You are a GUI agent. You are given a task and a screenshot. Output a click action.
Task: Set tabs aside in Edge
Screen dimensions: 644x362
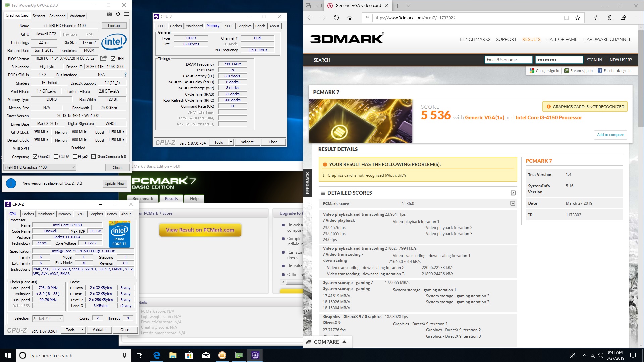click(319, 6)
